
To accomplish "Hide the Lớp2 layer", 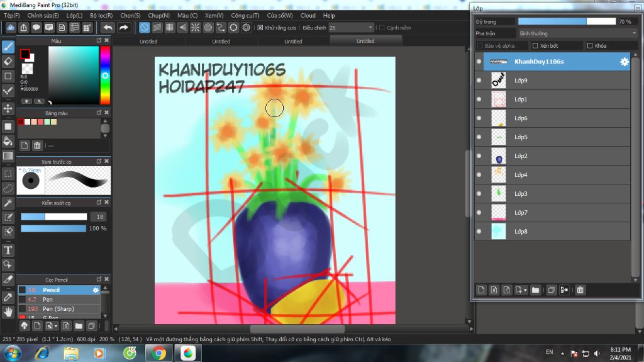I will coord(479,156).
